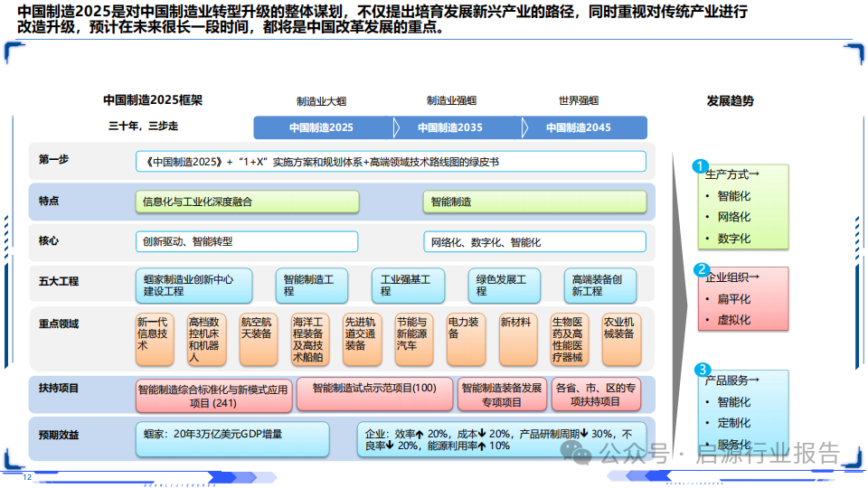Click the 新一代信息技术 orange box
Image resolution: width=868 pixels, height=488 pixels.
tap(155, 340)
